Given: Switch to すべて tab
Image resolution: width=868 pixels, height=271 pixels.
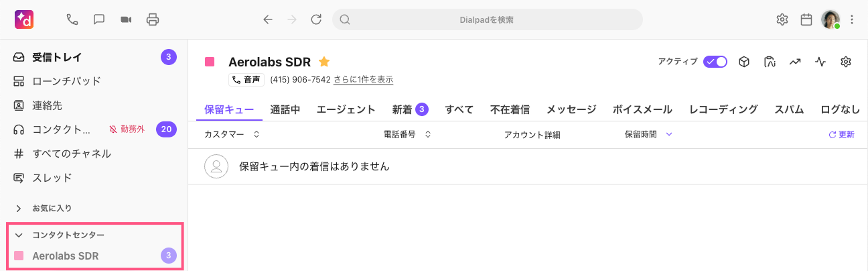Looking at the screenshot, I should pyautogui.click(x=459, y=109).
